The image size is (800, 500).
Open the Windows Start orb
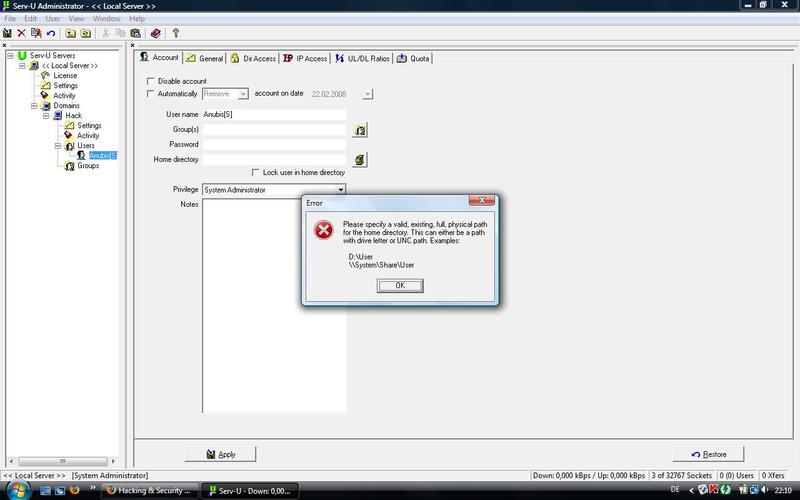pyautogui.click(x=17, y=490)
